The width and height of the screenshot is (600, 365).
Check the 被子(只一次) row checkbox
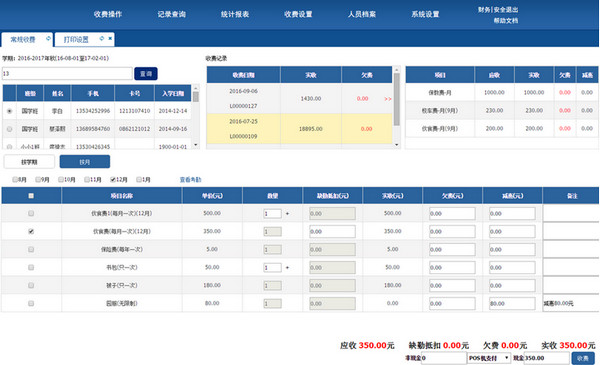tap(31, 285)
